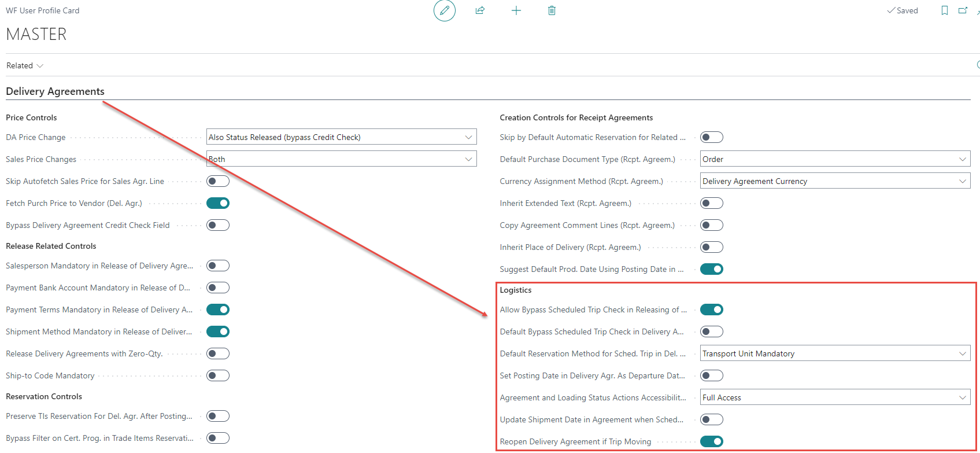Collapse the Delivery Agreements section header
The width and height of the screenshot is (980, 453).
click(55, 91)
